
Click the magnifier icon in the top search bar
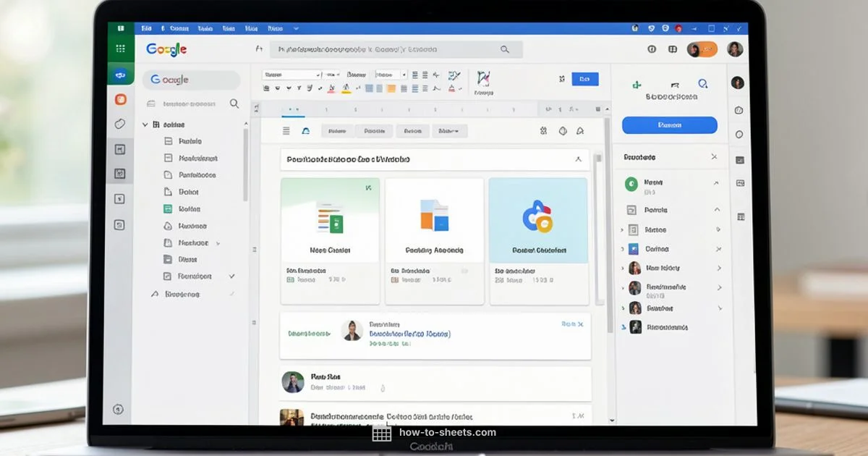point(505,49)
